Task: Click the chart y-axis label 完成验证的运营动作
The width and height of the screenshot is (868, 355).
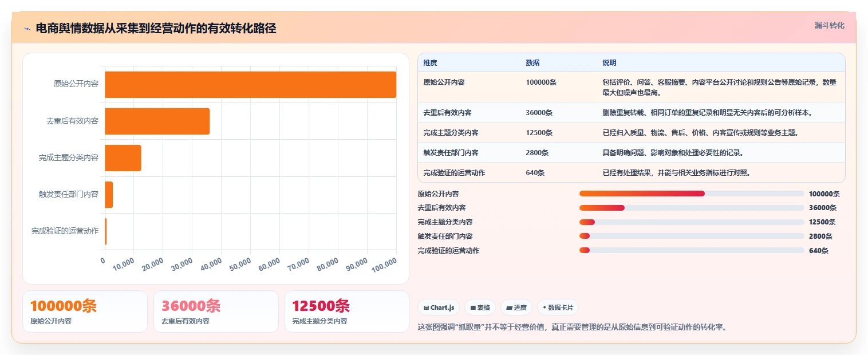Action: (65, 231)
